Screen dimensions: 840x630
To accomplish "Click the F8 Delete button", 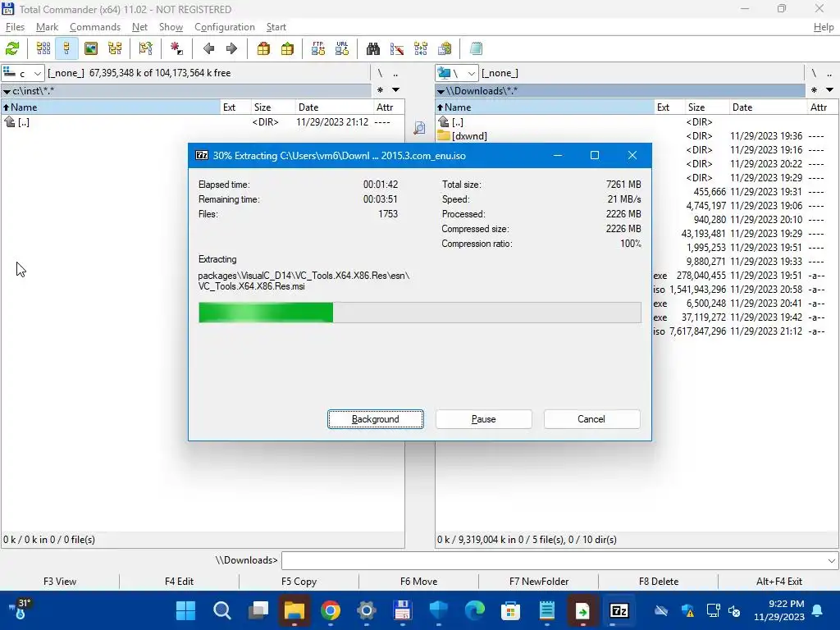I will 659,582.
